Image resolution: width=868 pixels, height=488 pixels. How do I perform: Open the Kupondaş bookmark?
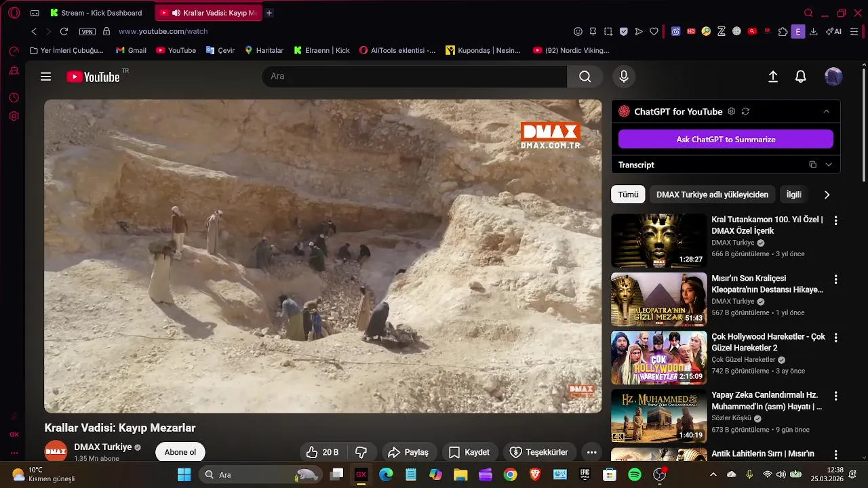coord(483,50)
